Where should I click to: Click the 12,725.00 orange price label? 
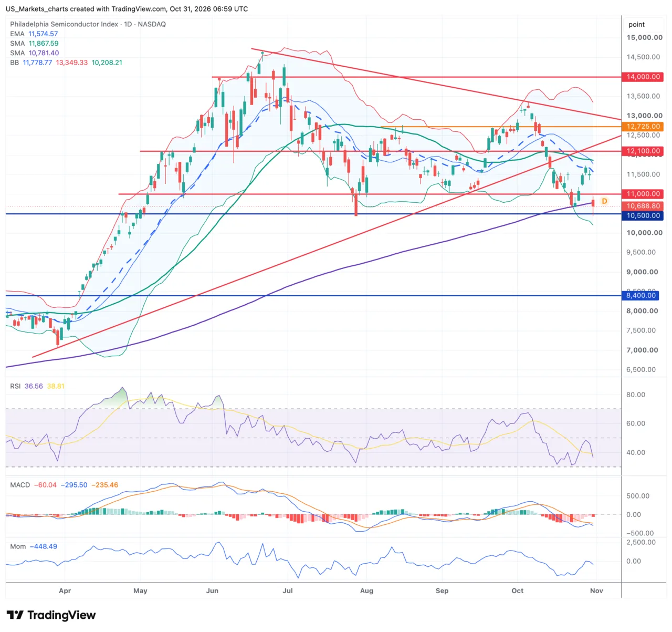click(x=643, y=127)
